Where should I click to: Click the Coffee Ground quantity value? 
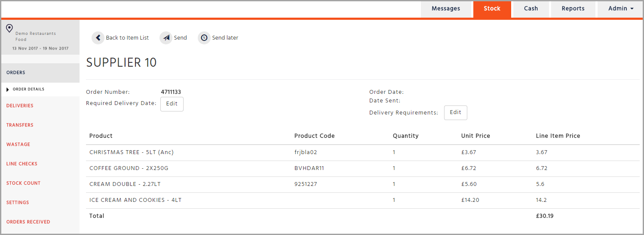394,168
